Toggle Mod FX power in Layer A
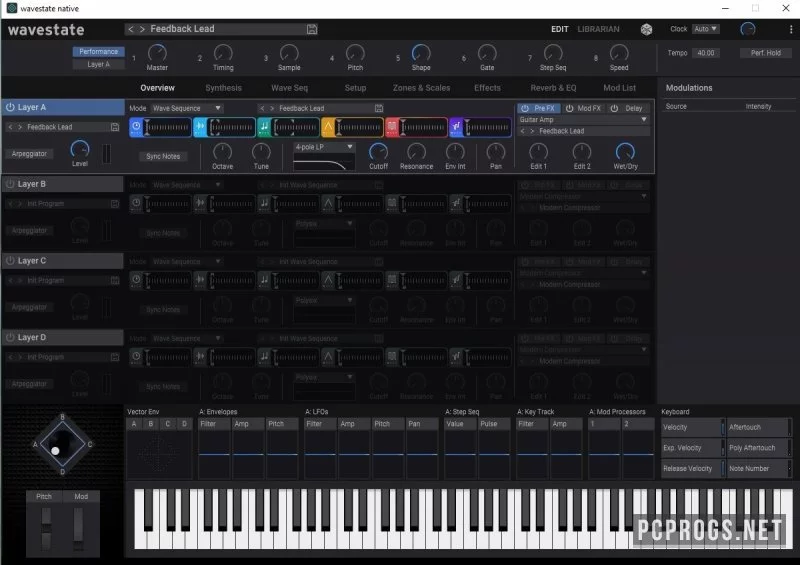Screen dimensions: 800x565 (569, 108)
